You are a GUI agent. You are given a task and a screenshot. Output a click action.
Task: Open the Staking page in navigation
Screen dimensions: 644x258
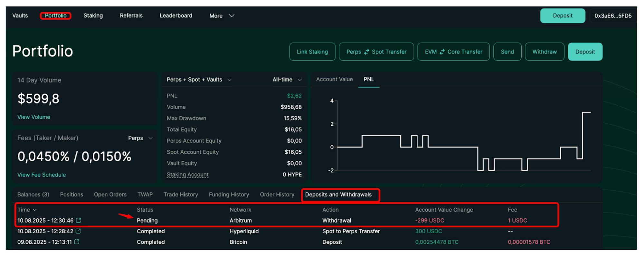click(x=93, y=16)
